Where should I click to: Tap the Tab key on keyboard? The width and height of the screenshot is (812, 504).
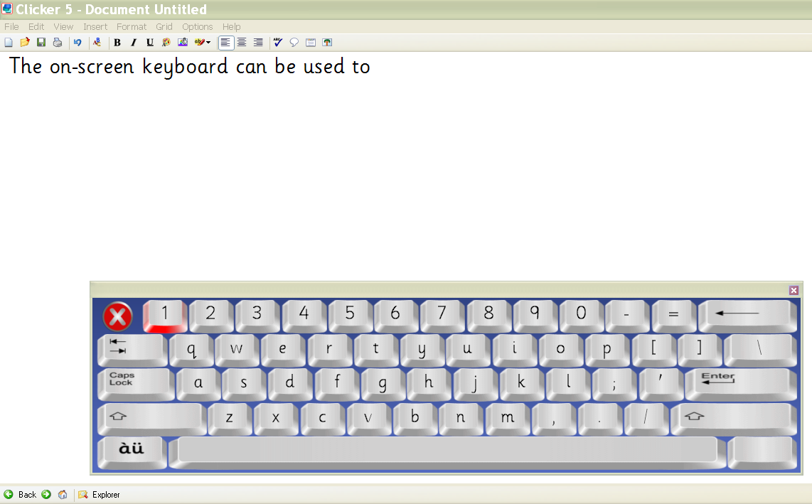[132, 350]
